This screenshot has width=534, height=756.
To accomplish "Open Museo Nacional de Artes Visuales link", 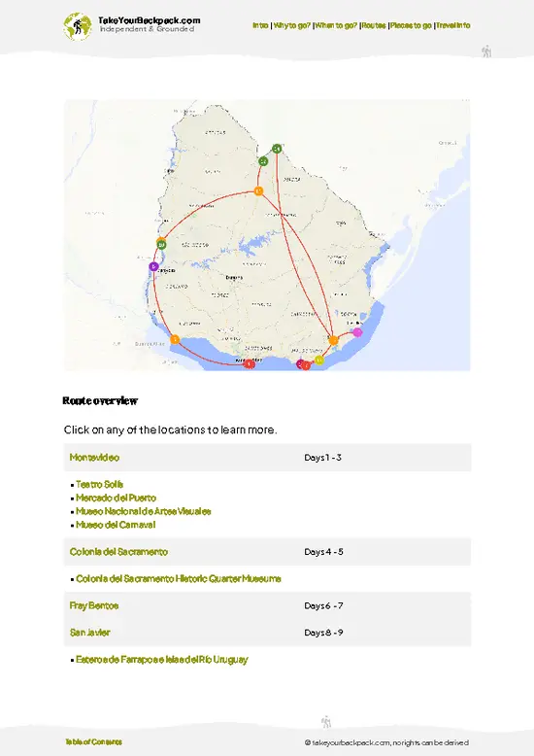I will (x=144, y=511).
